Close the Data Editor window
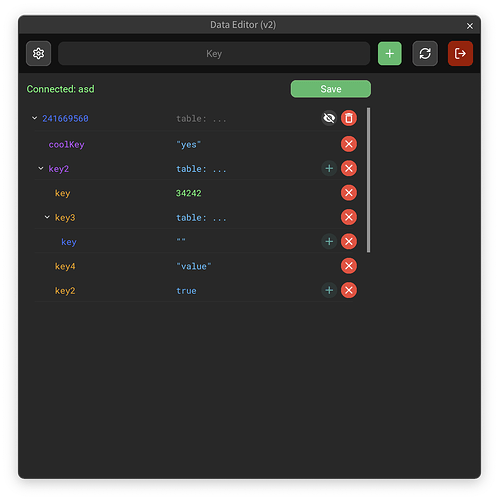The width and height of the screenshot is (499, 500). click(470, 26)
